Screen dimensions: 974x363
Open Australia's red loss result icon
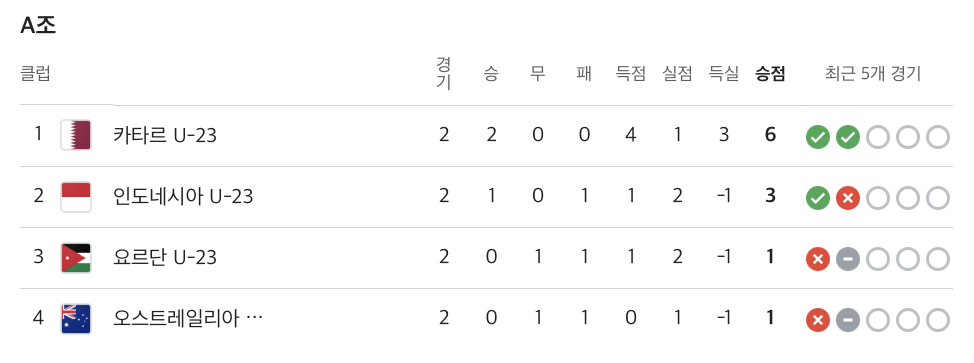pyautogui.click(x=818, y=320)
